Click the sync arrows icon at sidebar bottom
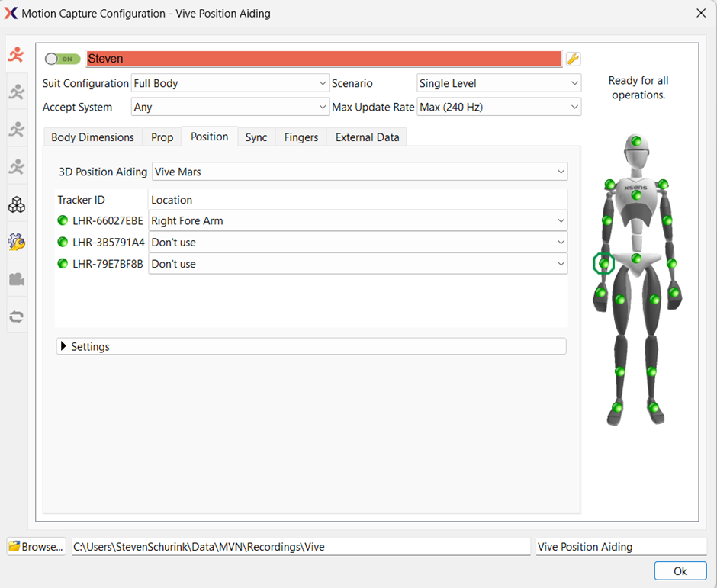The image size is (717, 588). pos(16,316)
